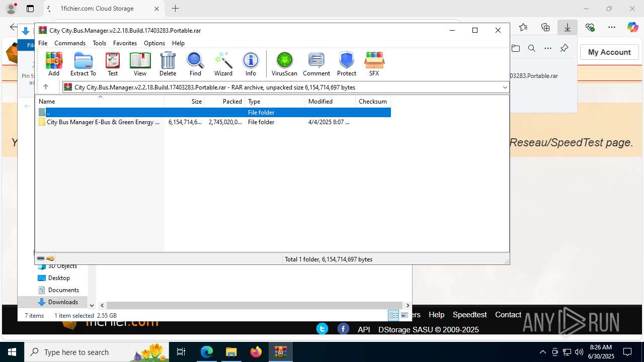Click the taskbar search box
Viewport: 644px width, 362px height.
click(97, 352)
